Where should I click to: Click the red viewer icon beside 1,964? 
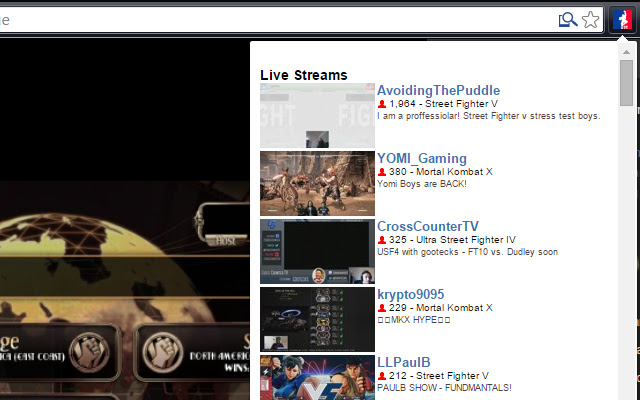382,104
